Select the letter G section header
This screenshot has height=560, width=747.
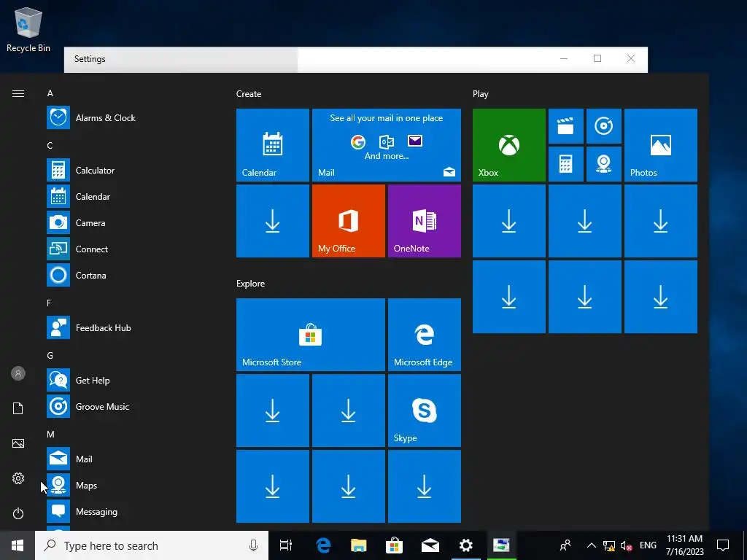(x=50, y=355)
